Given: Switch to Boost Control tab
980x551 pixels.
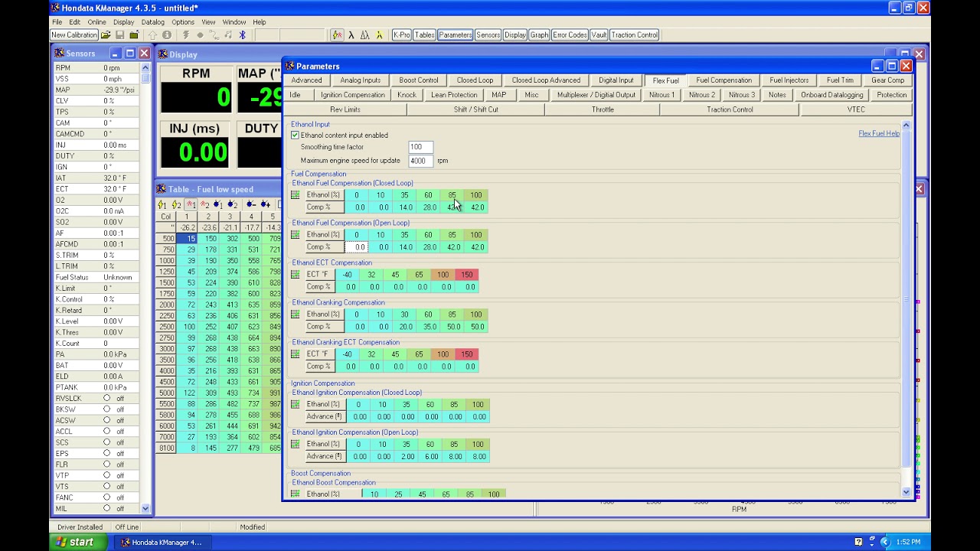Looking at the screenshot, I should [418, 80].
